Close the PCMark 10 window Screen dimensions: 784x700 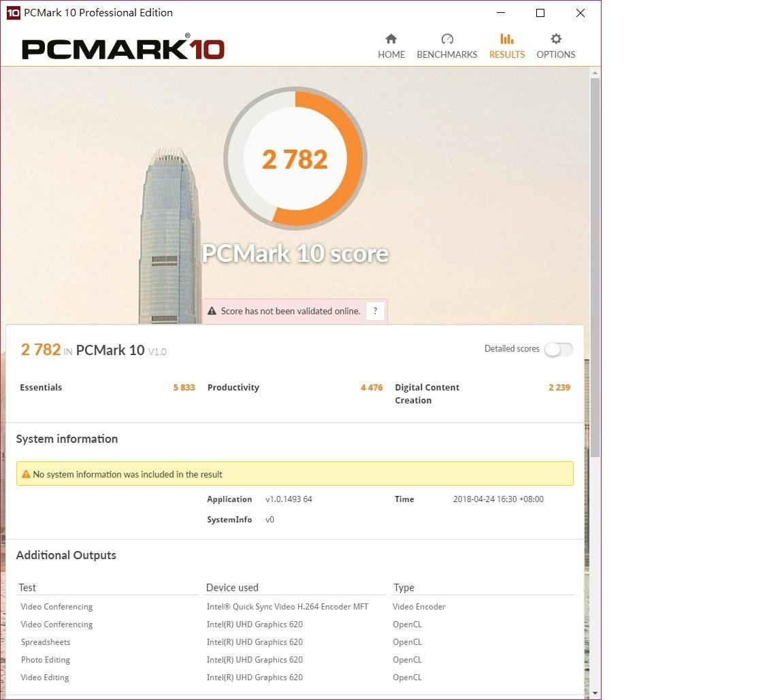[580, 13]
